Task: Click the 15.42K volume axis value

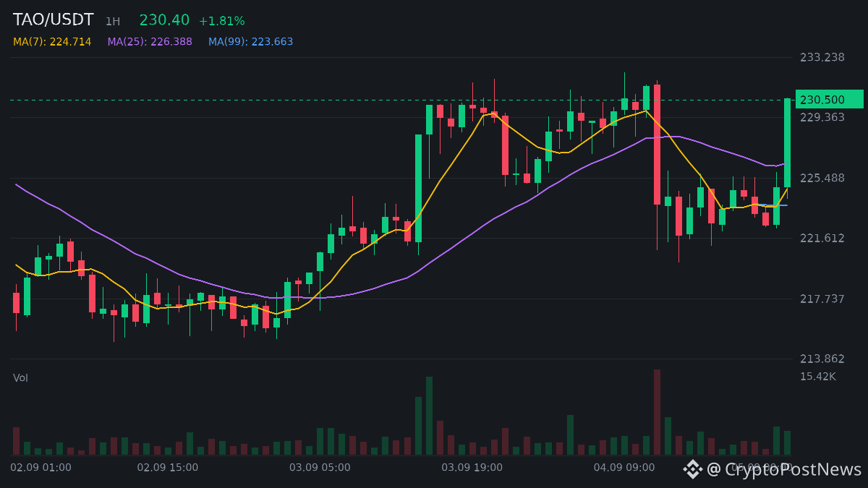Action: (x=817, y=377)
